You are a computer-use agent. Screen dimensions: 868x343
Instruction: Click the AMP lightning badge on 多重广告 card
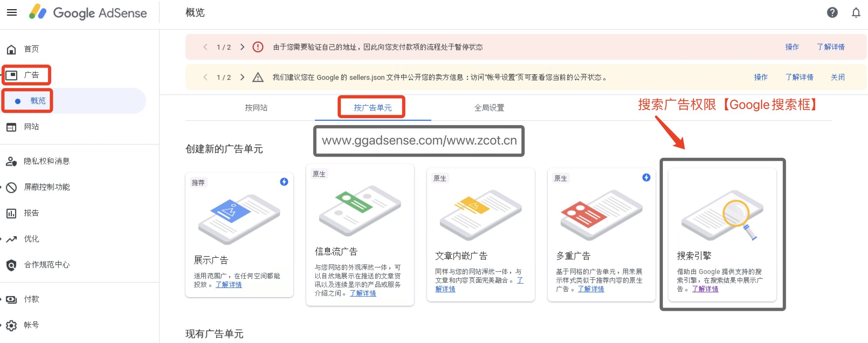point(646,177)
